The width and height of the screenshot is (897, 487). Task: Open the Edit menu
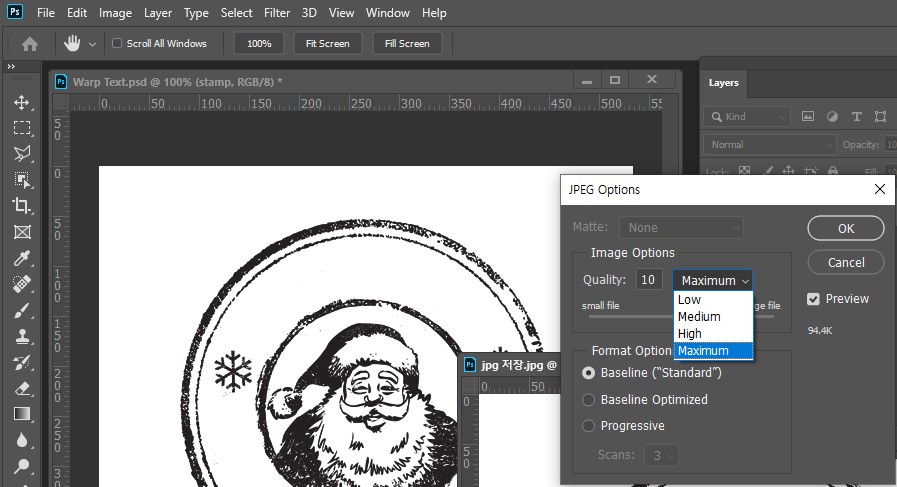[x=77, y=13]
